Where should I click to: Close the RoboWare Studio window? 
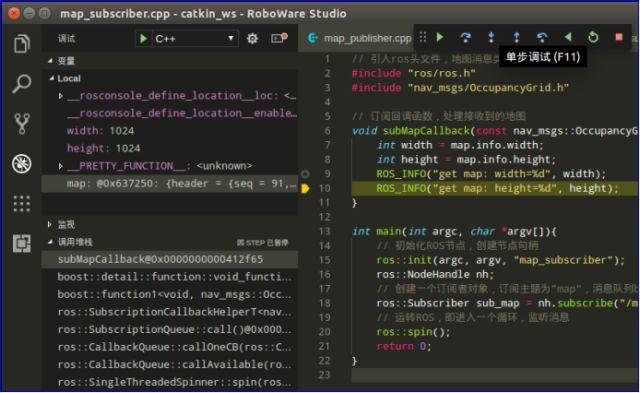click(14, 13)
